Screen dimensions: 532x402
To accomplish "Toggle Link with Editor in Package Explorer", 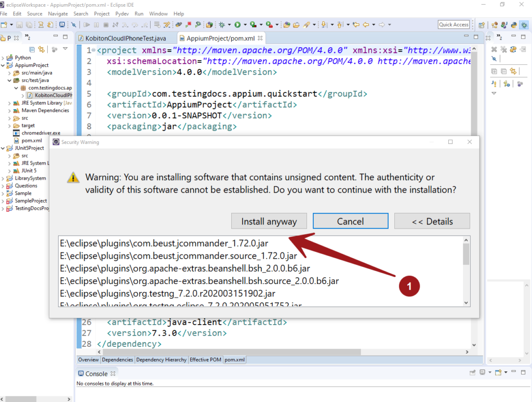I will tap(41, 48).
